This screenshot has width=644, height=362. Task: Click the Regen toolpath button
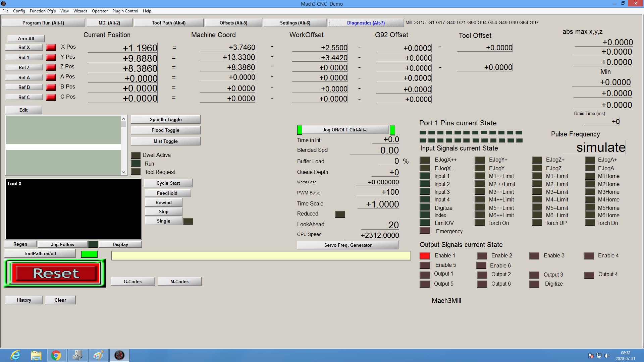tap(20, 244)
